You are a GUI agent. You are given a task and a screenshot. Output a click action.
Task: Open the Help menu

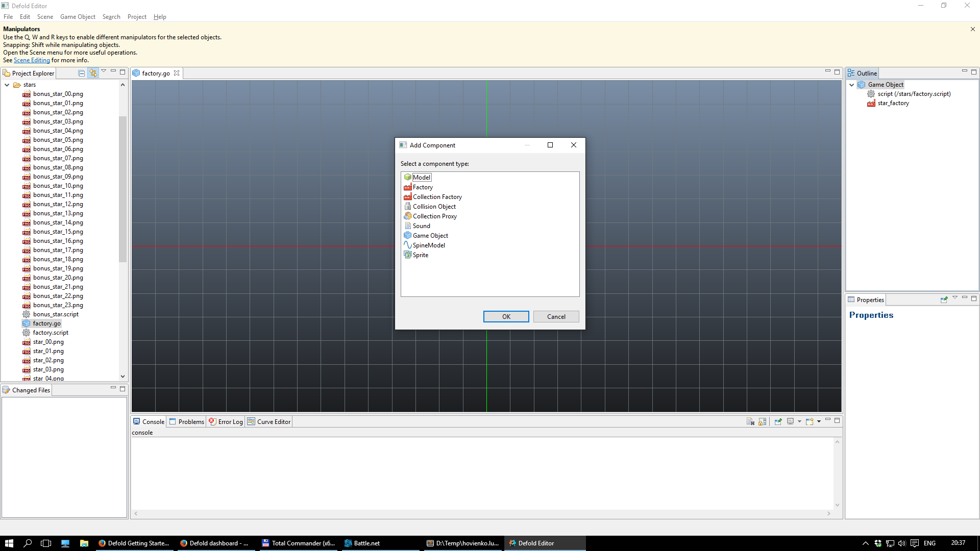(x=160, y=17)
